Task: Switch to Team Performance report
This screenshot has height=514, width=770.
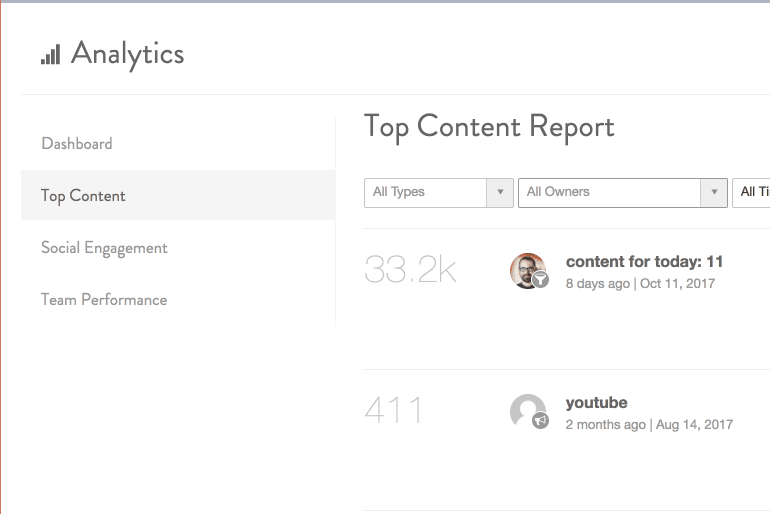Action: coord(104,300)
